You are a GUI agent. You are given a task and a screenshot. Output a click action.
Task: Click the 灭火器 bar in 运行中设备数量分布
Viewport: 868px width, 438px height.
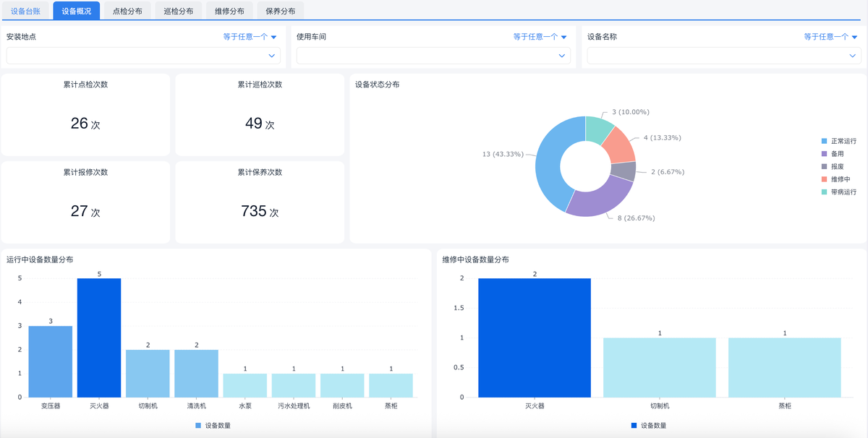pos(99,338)
